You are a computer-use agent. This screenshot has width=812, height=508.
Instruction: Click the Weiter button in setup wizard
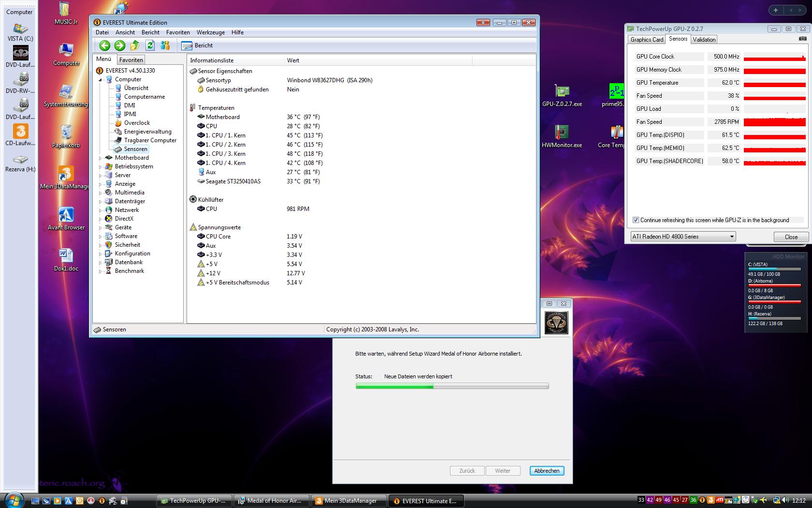[x=503, y=471]
